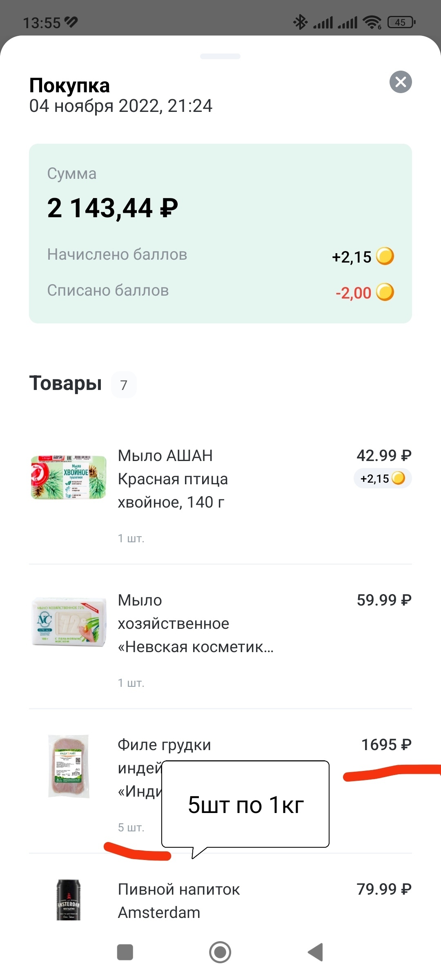Open the Amsterdam beer can image

point(68,900)
